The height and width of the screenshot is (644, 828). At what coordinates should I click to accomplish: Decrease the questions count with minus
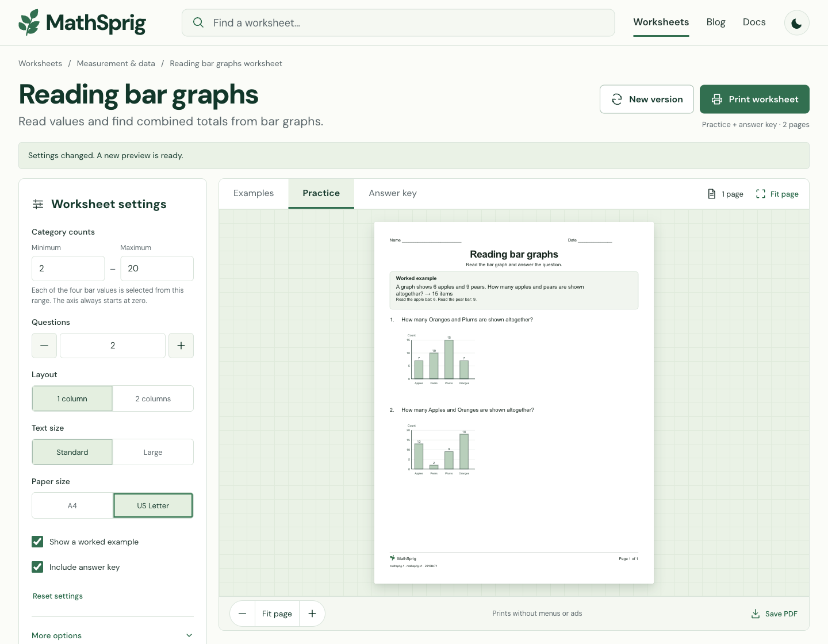point(44,346)
